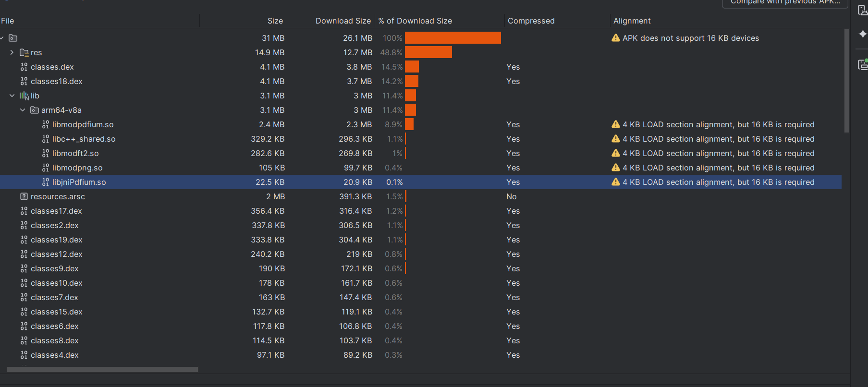The height and width of the screenshot is (387, 868).
Task: Click the warning icon on the APK root row
Action: tap(615, 38)
